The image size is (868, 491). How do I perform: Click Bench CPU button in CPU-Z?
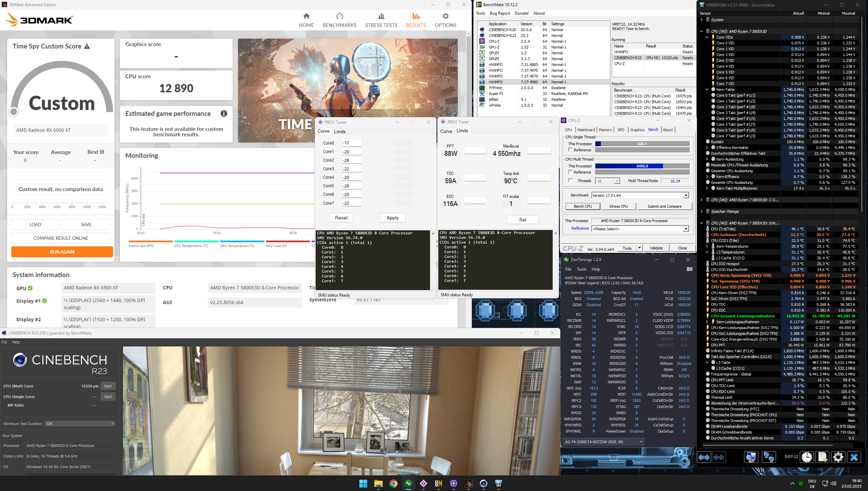pyautogui.click(x=582, y=206)
